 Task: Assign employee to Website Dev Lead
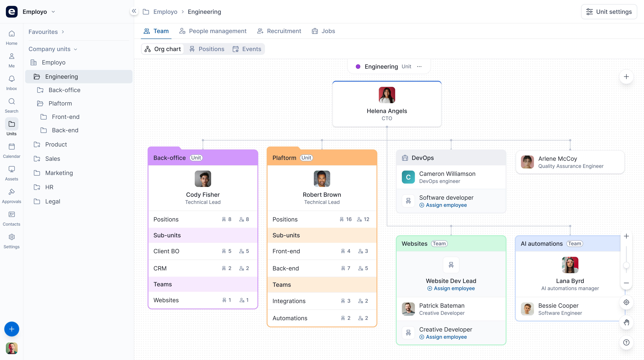pyautogui.click(x=451, y=288)
